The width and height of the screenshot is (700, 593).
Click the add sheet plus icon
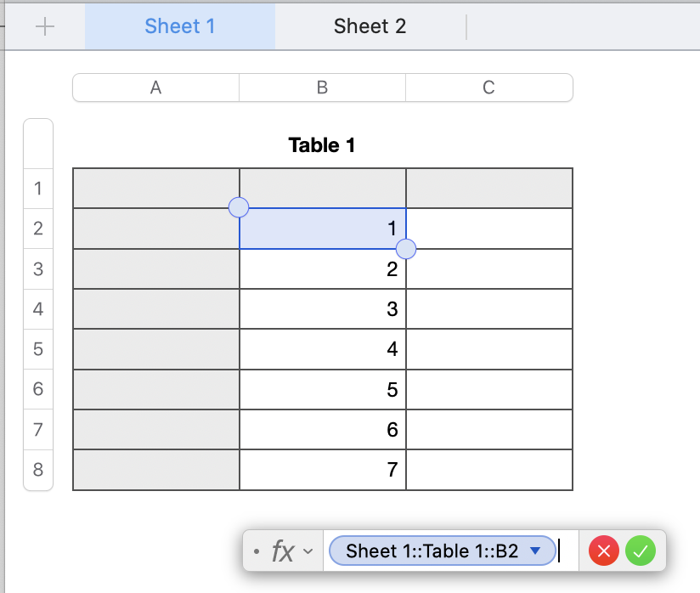(44, 26)
